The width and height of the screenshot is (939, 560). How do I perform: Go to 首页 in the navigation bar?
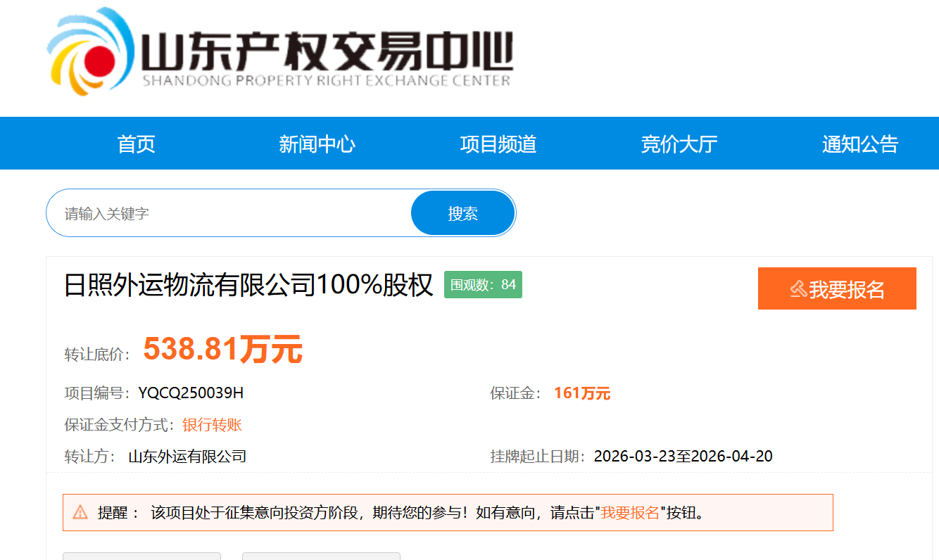pyautogui.click(x=136, y=144)
